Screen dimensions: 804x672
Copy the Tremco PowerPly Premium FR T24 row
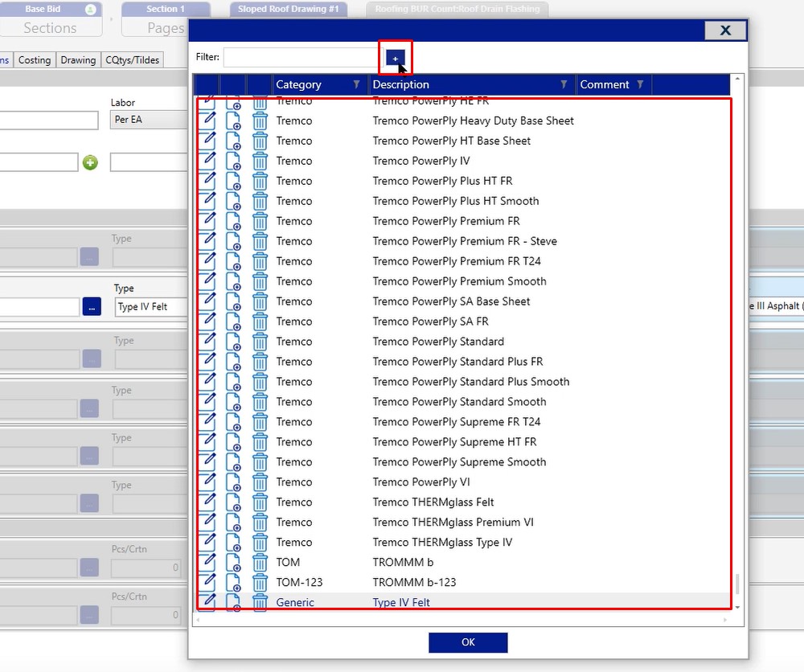pyautogui.click(x=233, y=261)
